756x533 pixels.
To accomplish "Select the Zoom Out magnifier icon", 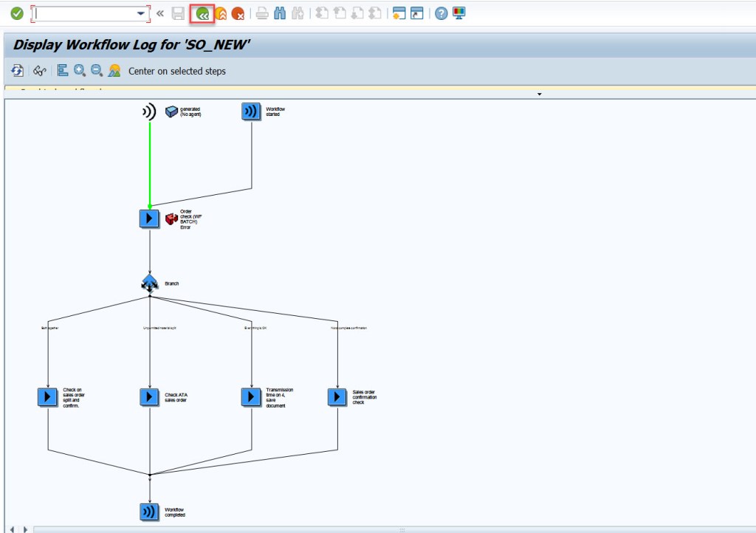I will pos(96,70).
